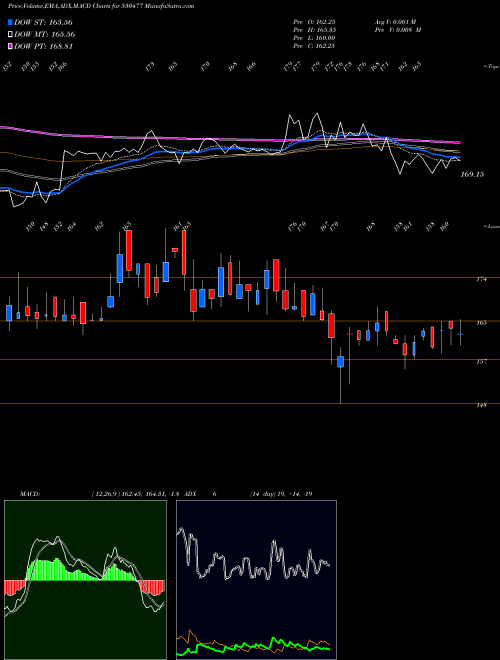This screenshot has width=500, height=660.
Task: Click the '(14 day) 19, +14, -19' ADX values
Action: pos(281,494)
